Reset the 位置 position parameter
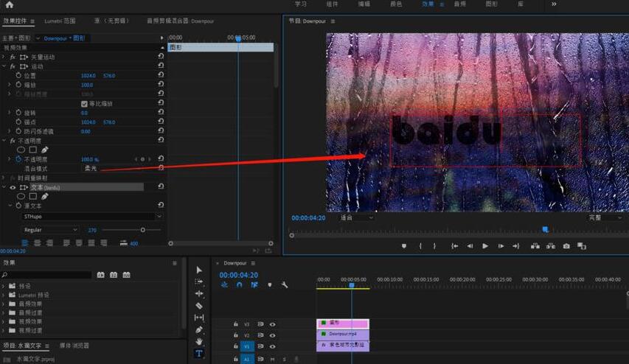 point(161,75)
